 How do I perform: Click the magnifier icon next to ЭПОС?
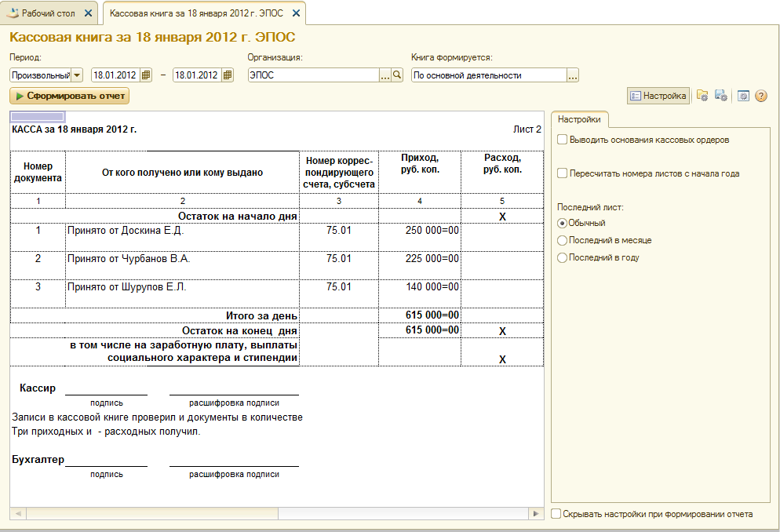[x=397, y=75]
